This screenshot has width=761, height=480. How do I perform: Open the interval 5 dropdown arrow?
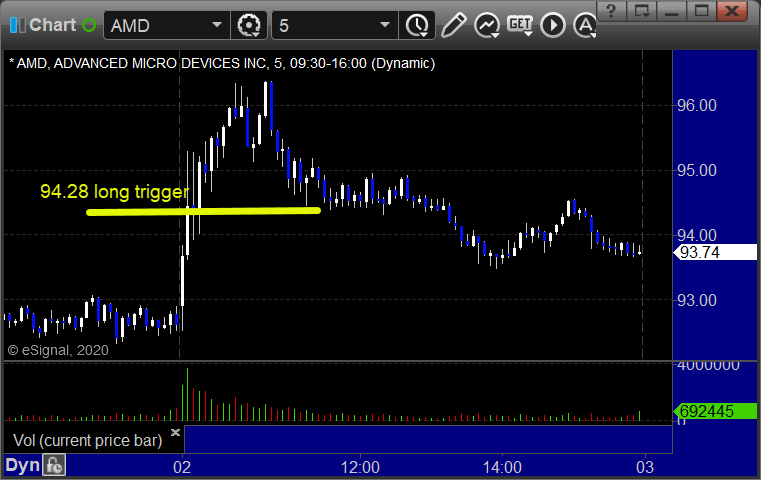[x=385, y=25]
